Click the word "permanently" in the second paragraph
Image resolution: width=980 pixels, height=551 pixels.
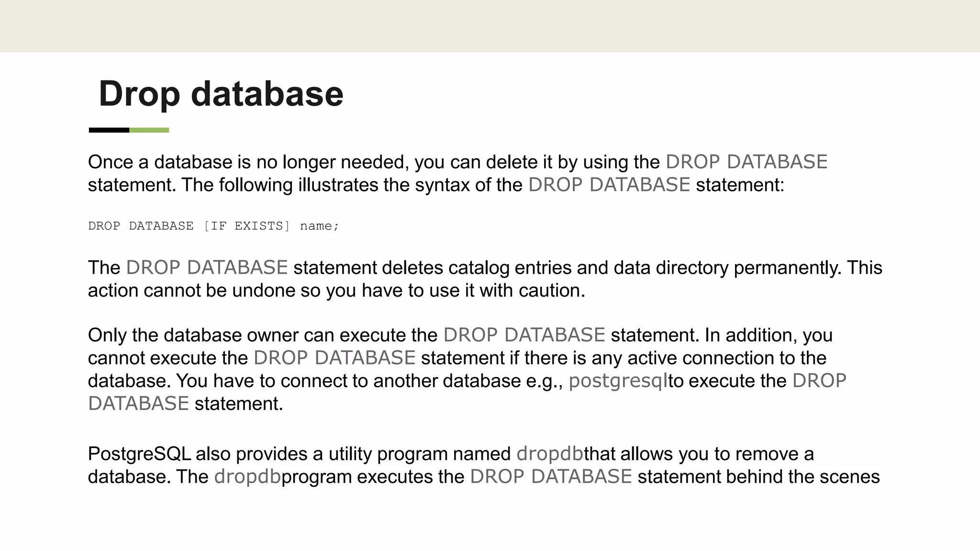pyautogui.click(x=786, y=268)
